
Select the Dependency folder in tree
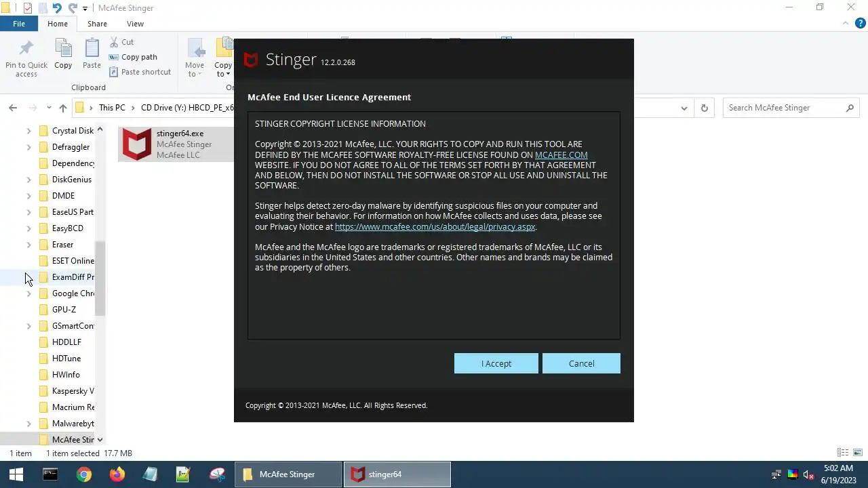tap(66, 163)
